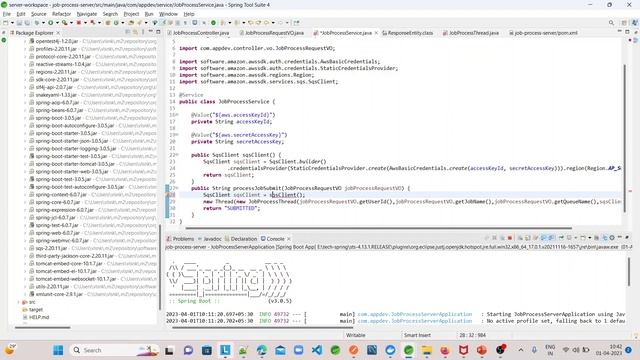Select spring-web-6.0.7.jar in the Package Explorer
This screenshot has height=360, width=640.
[x=56, y=233]
